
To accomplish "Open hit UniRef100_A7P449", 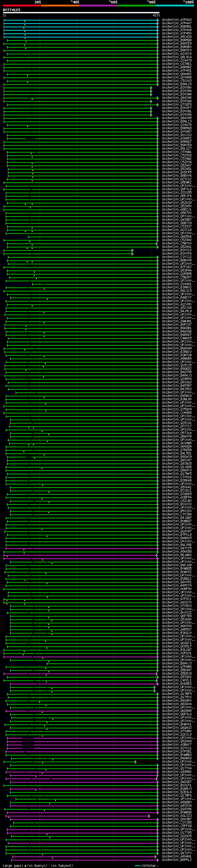I will [177, 30].
